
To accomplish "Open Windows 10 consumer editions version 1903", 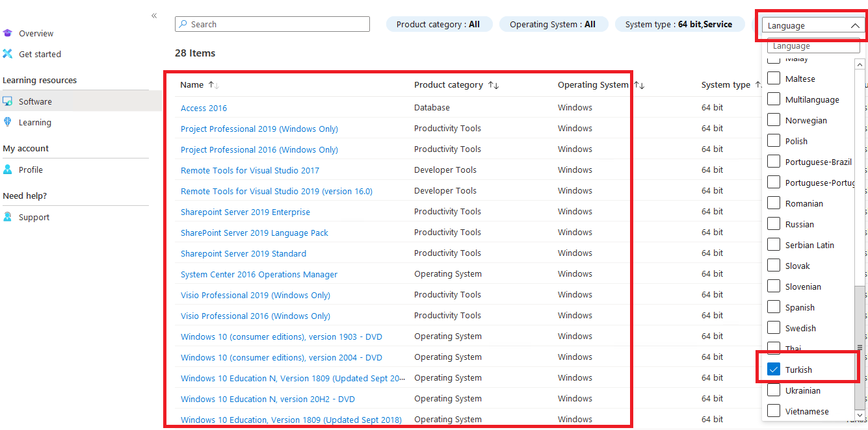I will (282, 336).
